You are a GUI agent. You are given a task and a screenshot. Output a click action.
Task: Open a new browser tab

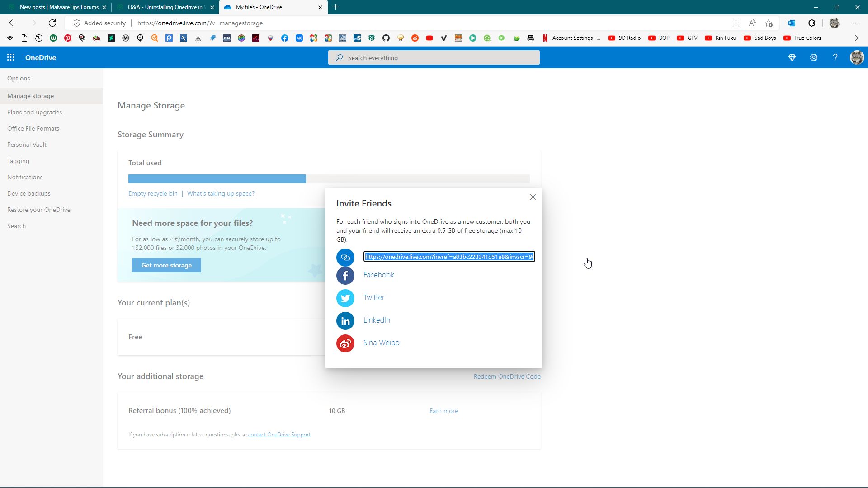tap(335, 7)
